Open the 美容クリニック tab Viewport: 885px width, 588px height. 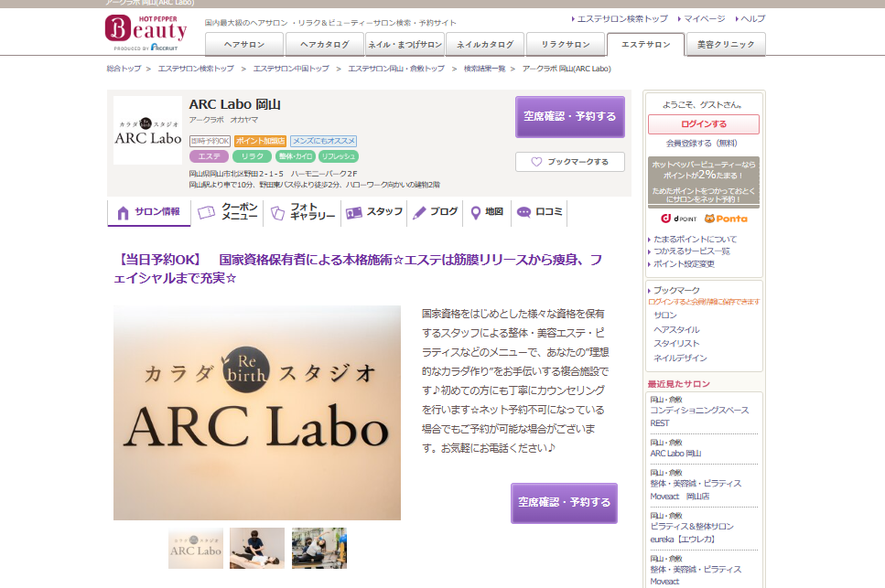pyautogui.click(x=726, y=45)
